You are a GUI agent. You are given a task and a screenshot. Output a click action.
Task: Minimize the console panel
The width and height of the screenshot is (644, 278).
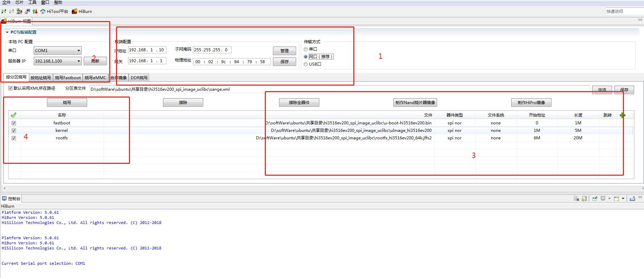(640, 197)
